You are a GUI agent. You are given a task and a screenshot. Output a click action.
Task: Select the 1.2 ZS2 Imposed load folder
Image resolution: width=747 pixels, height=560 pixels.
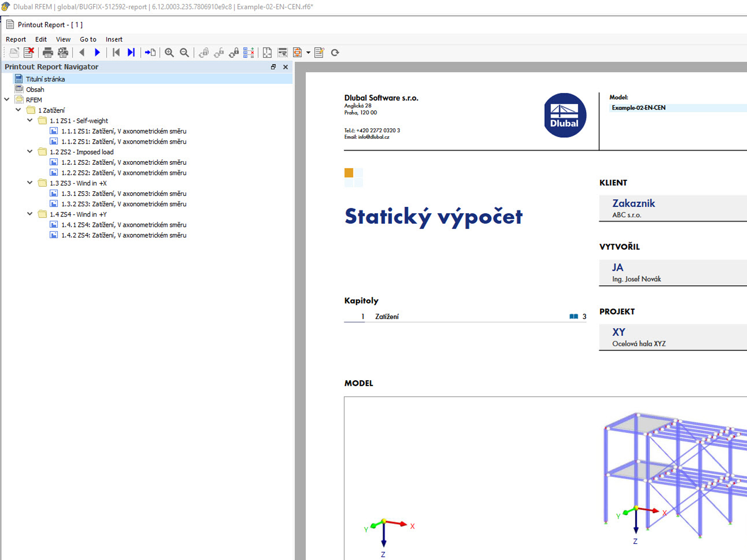82,152
